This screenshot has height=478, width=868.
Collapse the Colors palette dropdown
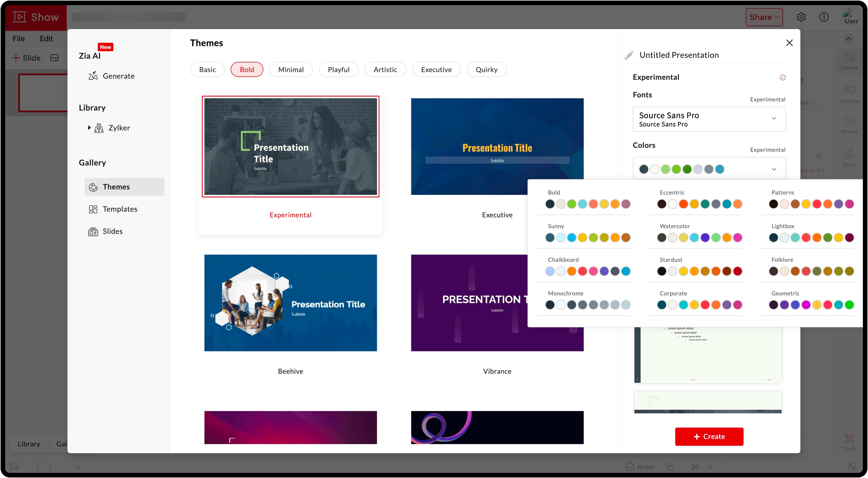click(774, 169)
